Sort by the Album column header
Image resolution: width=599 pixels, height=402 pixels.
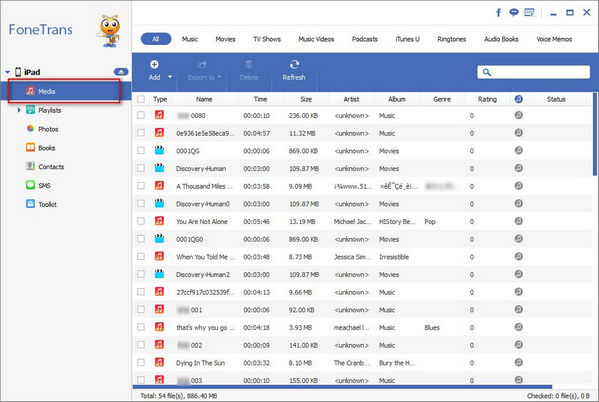(x=397, y=99)
